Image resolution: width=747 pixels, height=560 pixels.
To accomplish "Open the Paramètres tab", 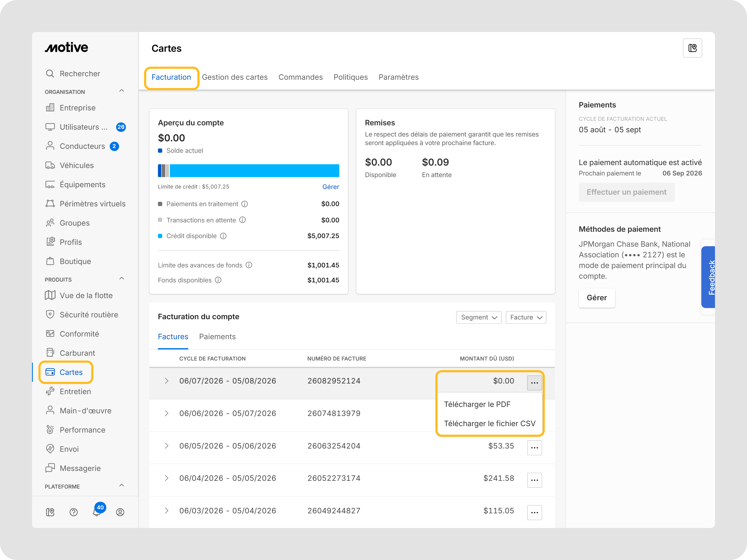I will (399, 77).
